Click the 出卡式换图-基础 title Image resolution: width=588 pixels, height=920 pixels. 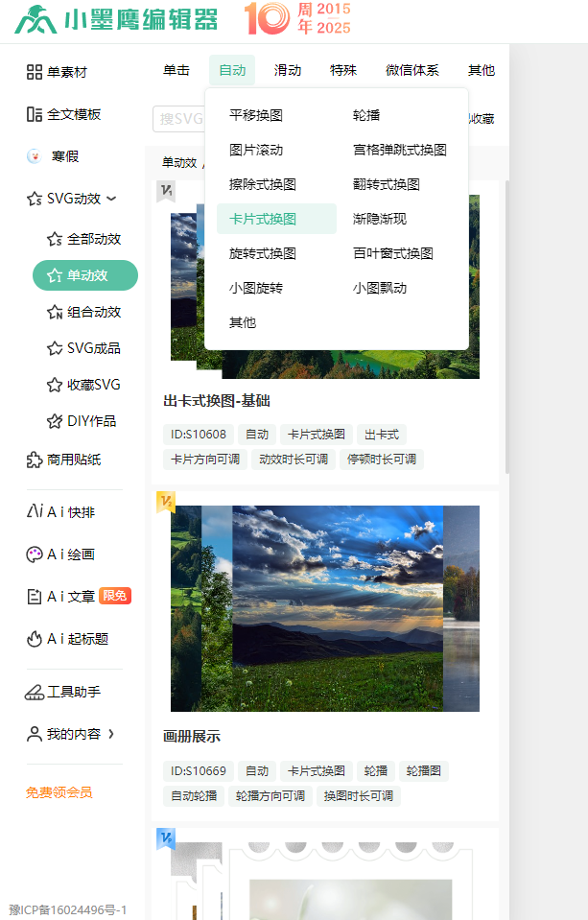(x=217, y=401)
